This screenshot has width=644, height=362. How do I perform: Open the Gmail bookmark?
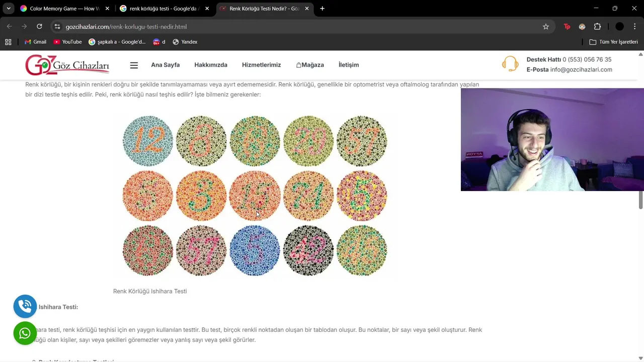[35, 42]
